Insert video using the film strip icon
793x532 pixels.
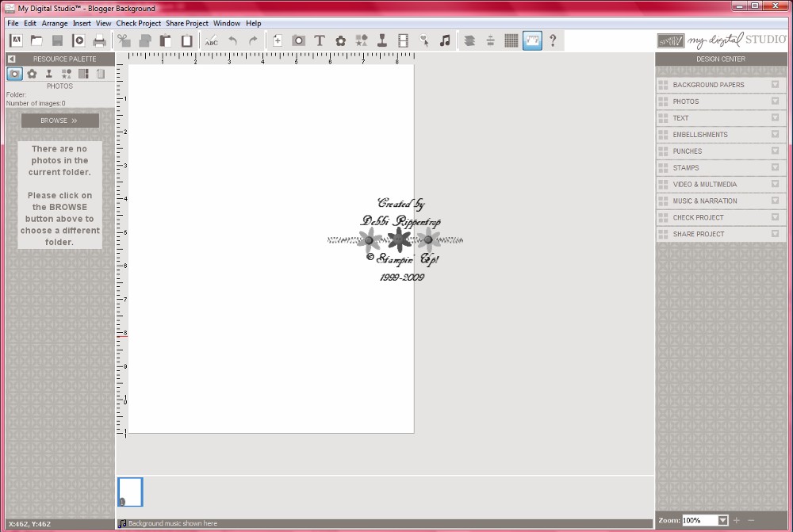point(403,40)
